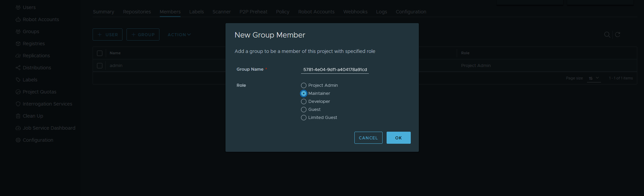Click the Robot Accounts sidebar icon
The width and height of the screenshot is (644, 196).
[18, 19]
